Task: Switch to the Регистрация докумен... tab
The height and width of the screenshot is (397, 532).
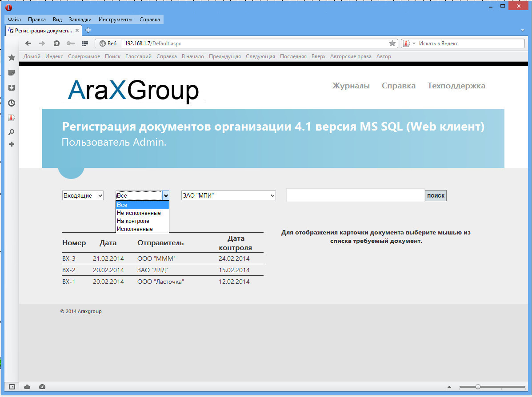Action: (x=44, y=31)
